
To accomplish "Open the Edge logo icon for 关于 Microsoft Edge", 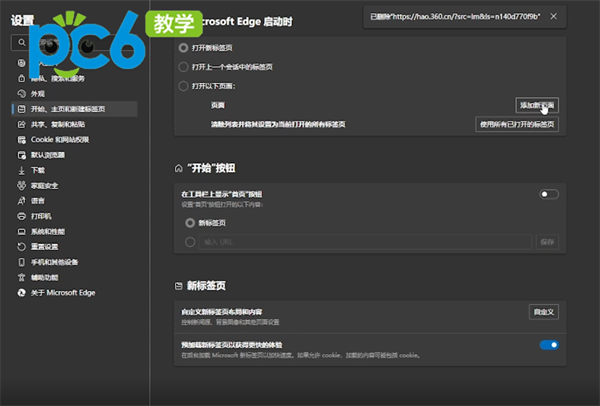I will [21, 293].
